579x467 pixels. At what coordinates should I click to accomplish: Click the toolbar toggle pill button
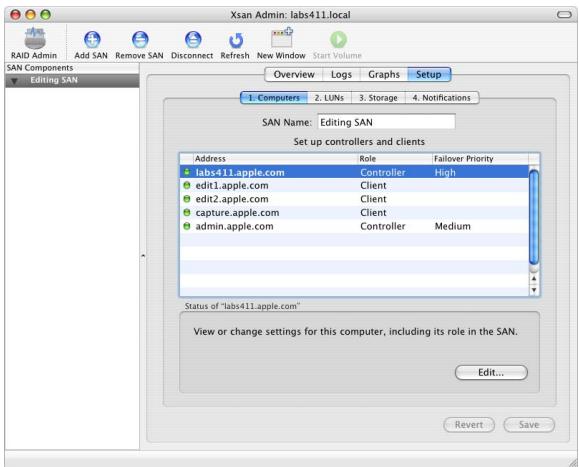[564, 15]
